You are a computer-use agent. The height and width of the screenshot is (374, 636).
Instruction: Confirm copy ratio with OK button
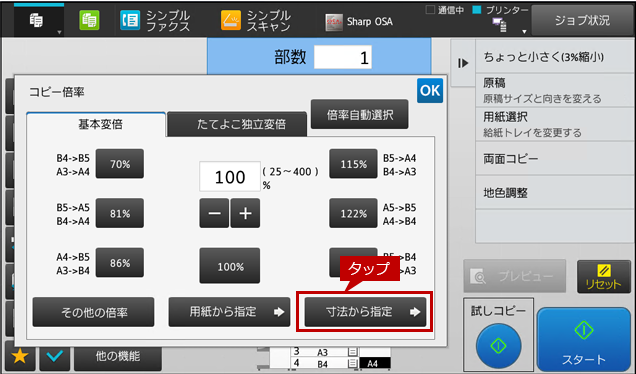(x=430, y=90)
